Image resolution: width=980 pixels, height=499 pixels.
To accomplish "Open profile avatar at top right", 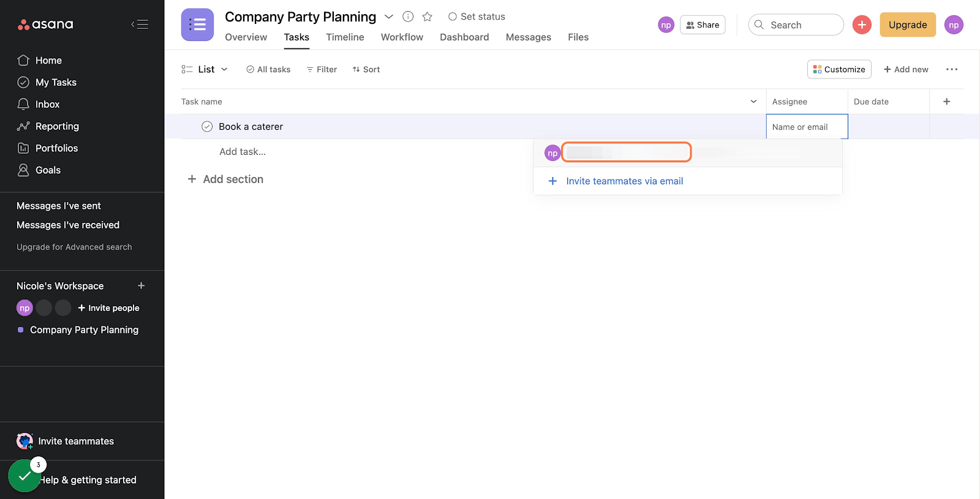I will pyautogui.click(x=954, y=24).
